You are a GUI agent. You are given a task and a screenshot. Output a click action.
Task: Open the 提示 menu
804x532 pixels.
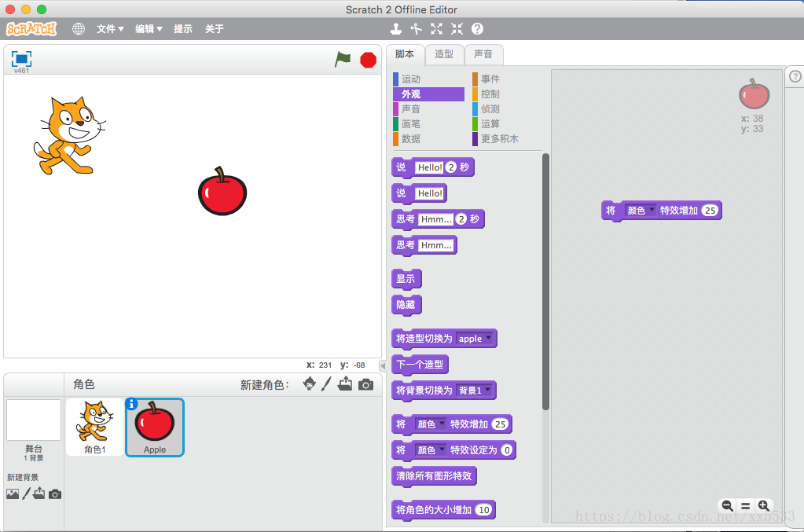183,29
